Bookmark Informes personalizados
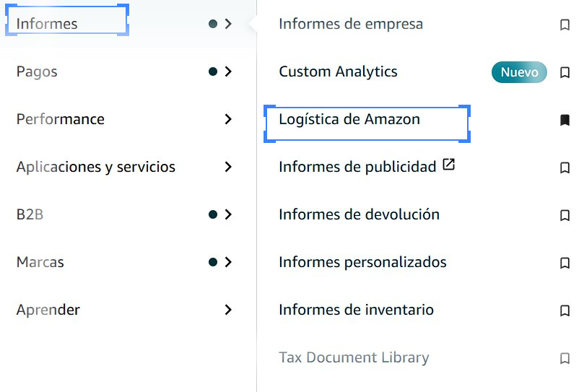 565,263
